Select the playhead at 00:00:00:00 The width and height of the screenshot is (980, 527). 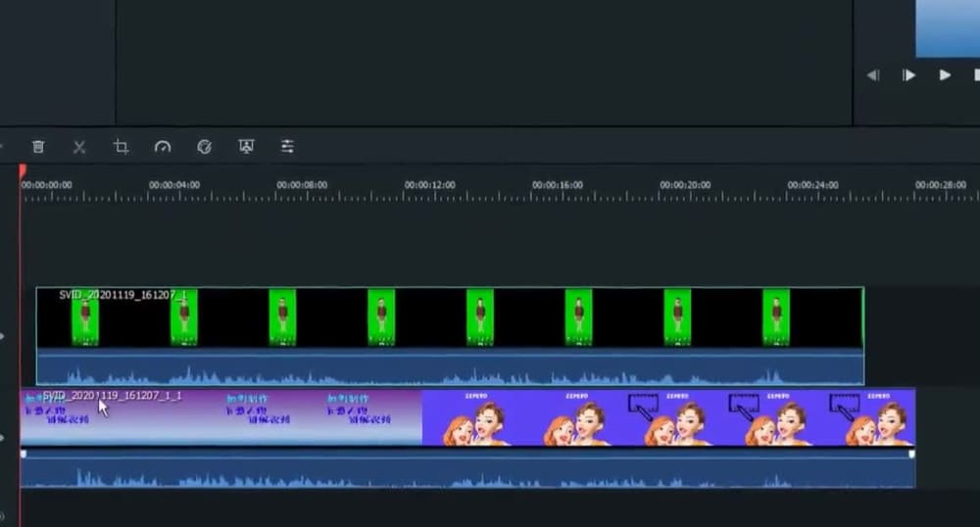pos(23,171)
